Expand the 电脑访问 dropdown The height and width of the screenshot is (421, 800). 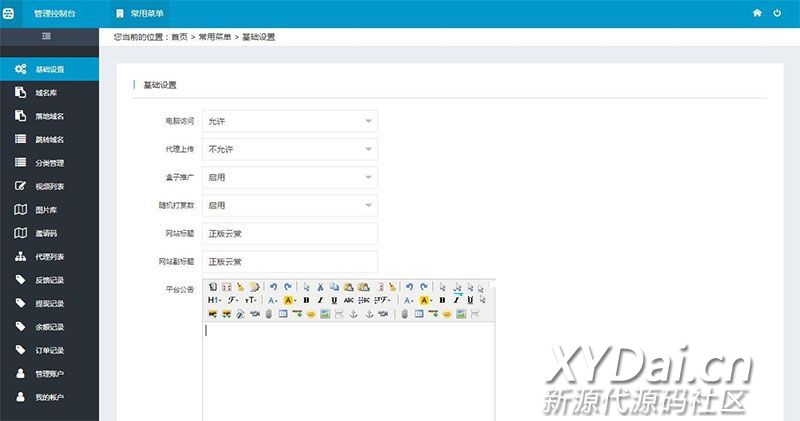pos(290,121)
